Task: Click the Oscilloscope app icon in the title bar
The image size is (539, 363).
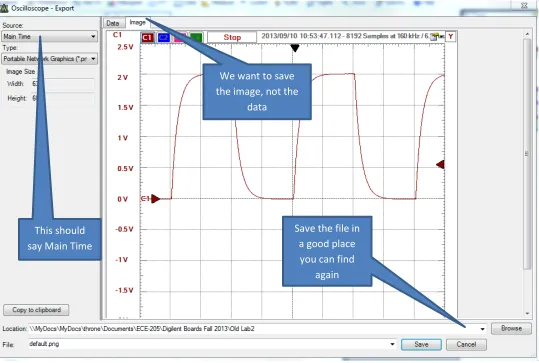Action: click(x=4, y=8)
